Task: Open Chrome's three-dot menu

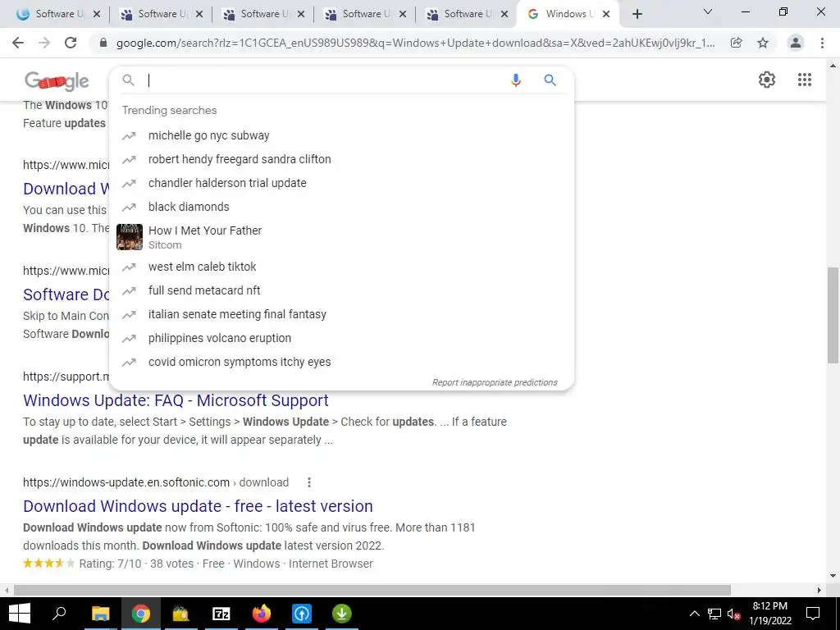Action: pyautogui.click(x=822, y=43)
